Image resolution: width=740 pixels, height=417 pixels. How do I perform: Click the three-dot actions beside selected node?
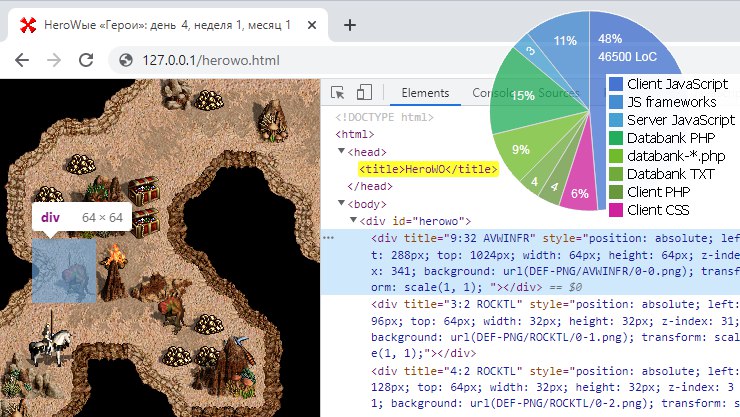(328, 238)
